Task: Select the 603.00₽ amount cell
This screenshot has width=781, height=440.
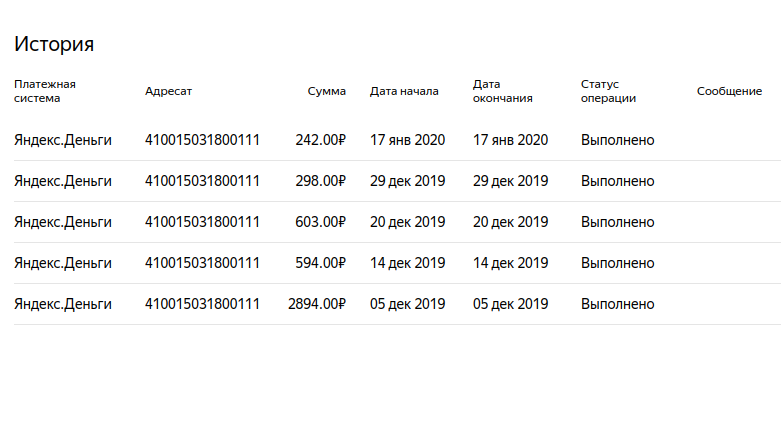Action: coord(320,222)
